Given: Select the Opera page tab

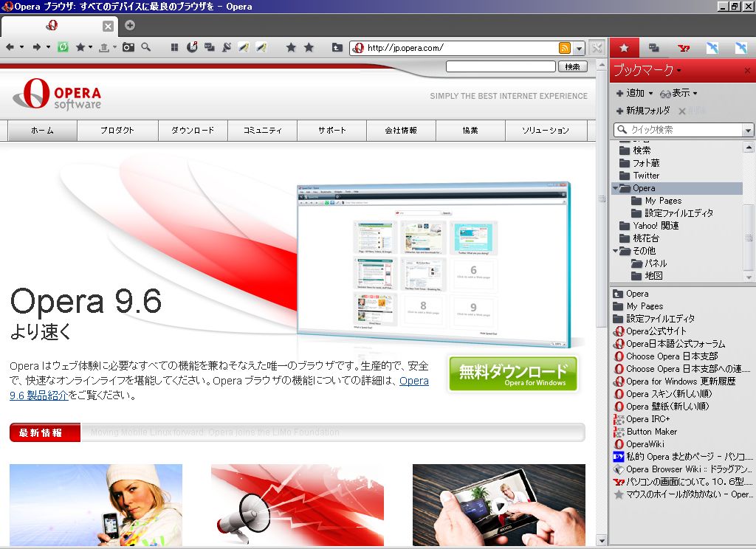Looking at the screenshot, I should tap(52, 26).
